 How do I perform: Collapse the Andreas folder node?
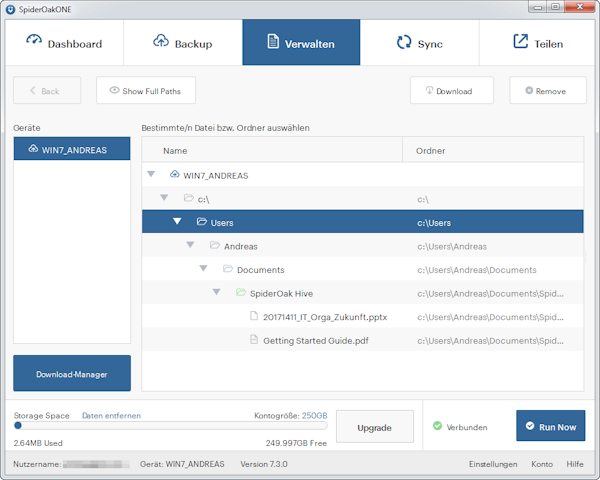click(190, 245)
